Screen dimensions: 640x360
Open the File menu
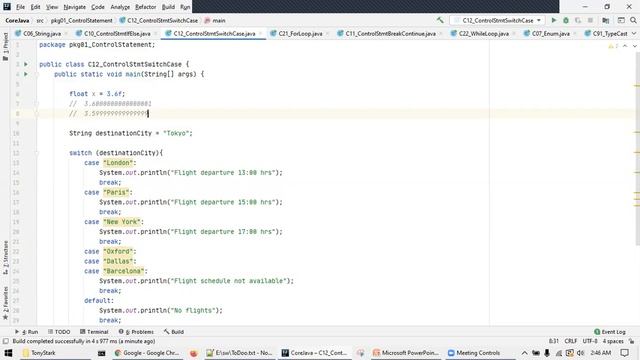click(20, 7)
